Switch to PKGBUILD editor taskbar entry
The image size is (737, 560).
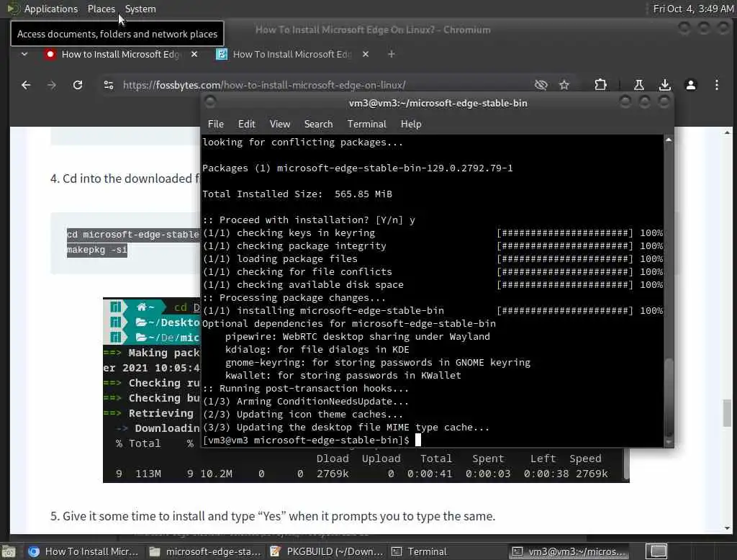pyautogui.click(x=327, y=551)
